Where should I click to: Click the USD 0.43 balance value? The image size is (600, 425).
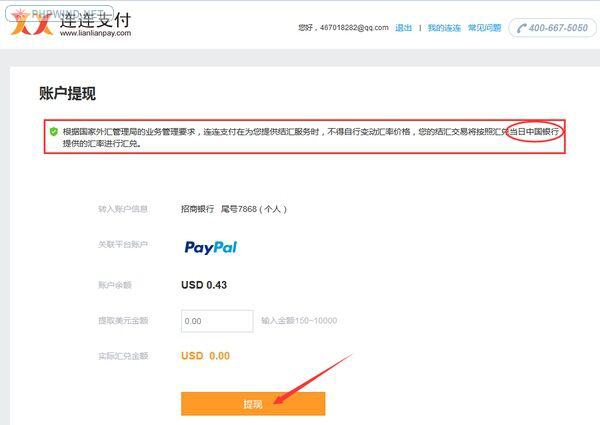pos(204,285)
